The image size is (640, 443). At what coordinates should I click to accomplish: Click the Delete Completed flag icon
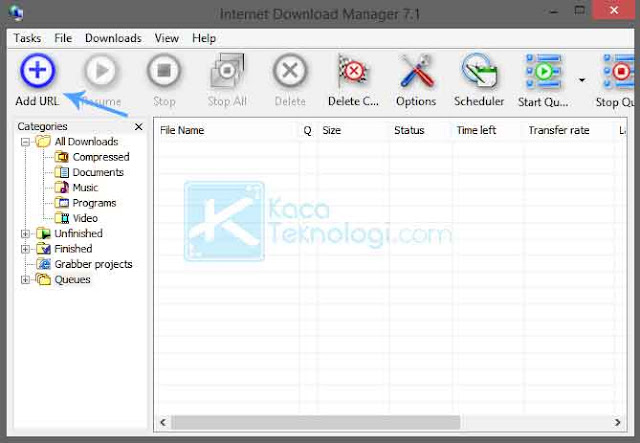click(x=353, y=71)
